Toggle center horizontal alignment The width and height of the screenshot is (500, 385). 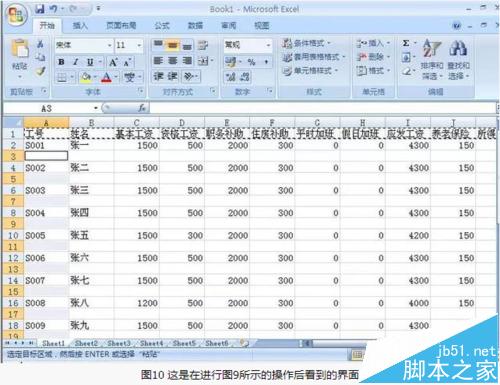[x=173, y=61]
